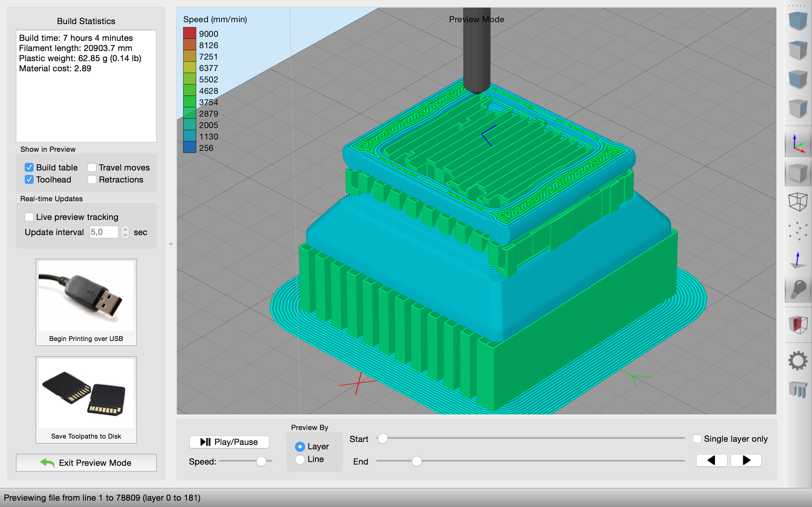The image size is (812, 507).
Task: Select the Line preview radio button
Action: point(300,459)
